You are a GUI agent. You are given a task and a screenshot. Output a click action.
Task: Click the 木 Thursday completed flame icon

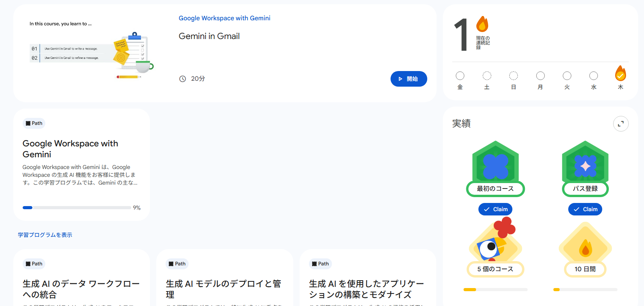tap(620, 73)
